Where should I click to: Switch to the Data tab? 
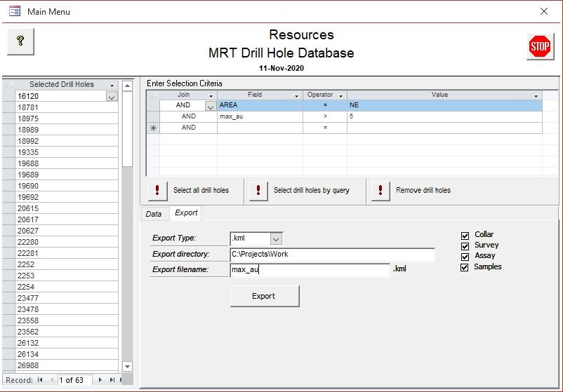(x=154, y=214)
